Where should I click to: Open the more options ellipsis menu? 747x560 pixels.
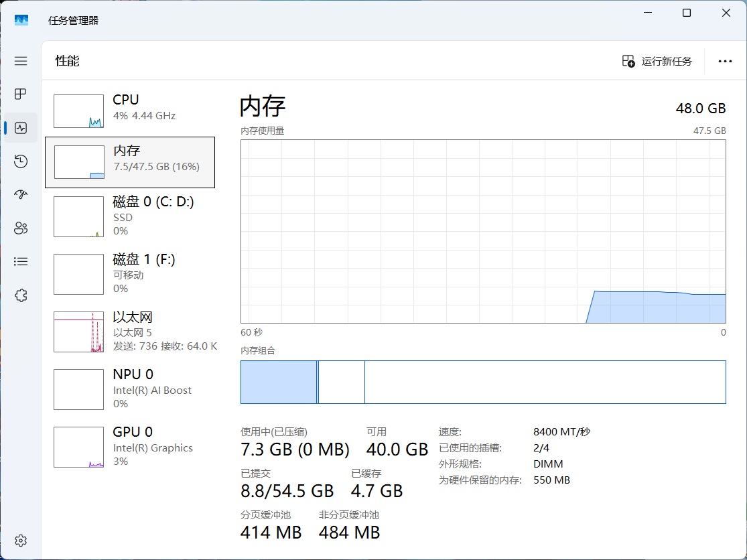725,61
